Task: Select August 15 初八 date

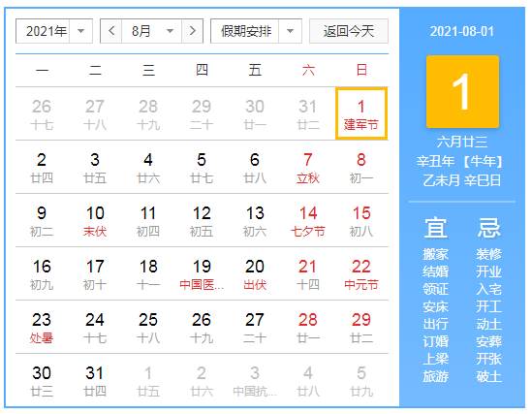Action: tap(361, 221)
